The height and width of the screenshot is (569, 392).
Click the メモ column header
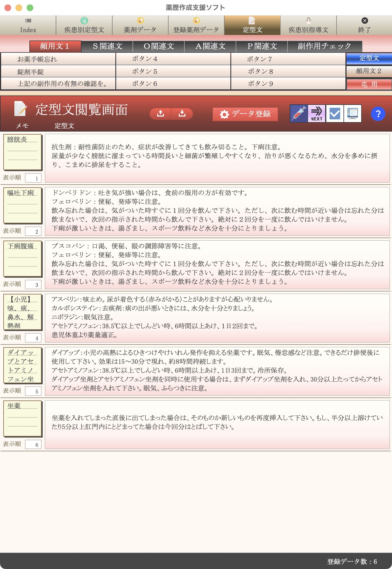point(22,126)
